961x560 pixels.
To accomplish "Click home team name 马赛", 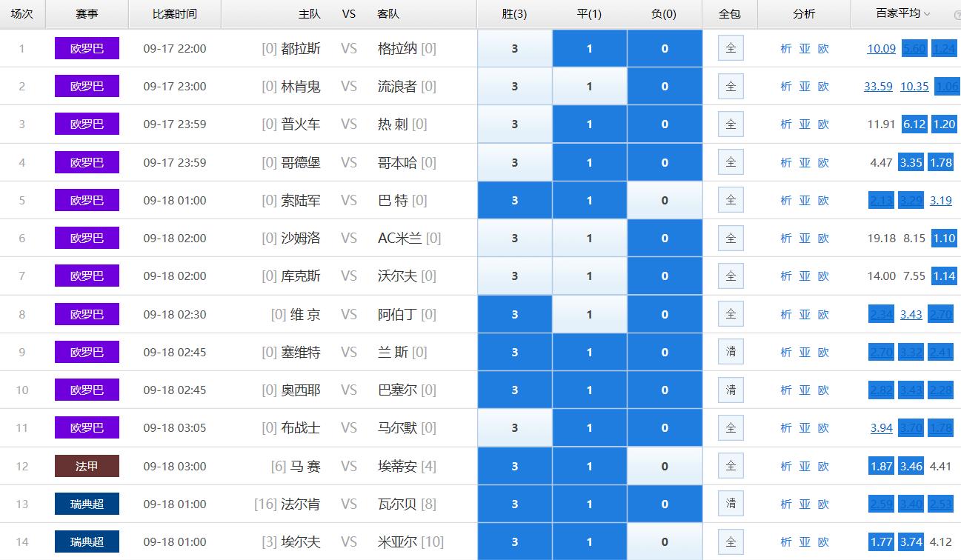I will [x=305, y=466].
